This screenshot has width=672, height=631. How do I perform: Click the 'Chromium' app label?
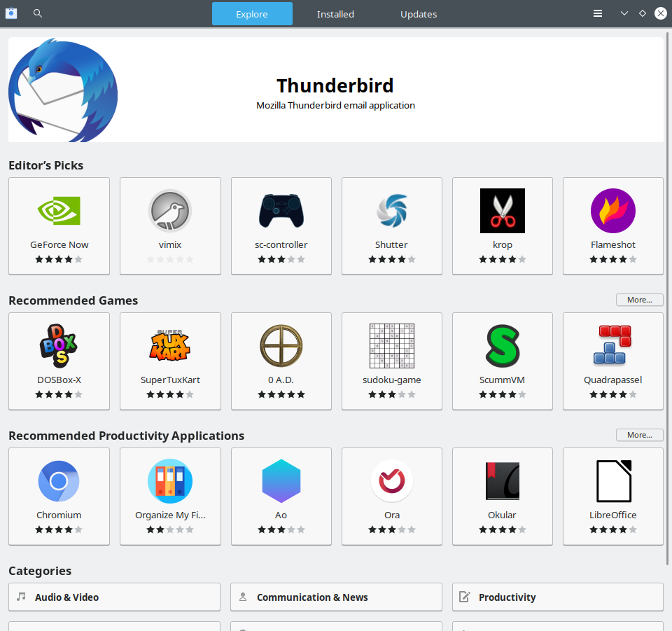click(59, 515)
